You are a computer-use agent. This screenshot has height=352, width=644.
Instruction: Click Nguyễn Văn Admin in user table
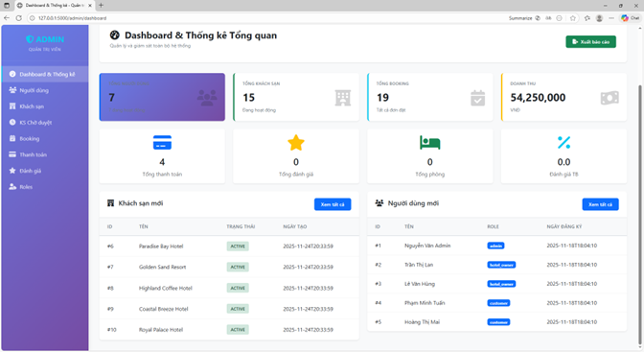coord(427,246)
